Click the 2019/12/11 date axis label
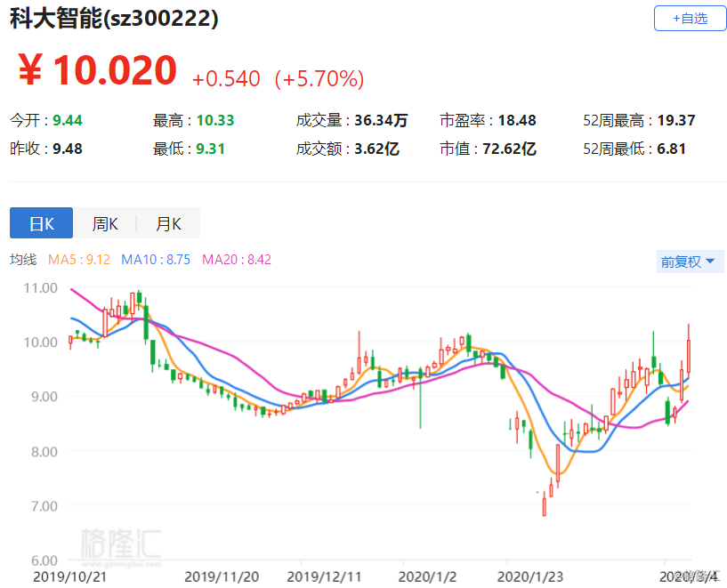 point(324,576)
